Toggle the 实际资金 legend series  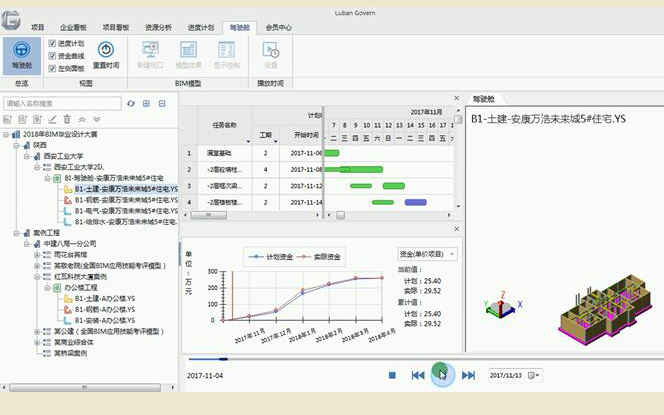click(318, 257)
